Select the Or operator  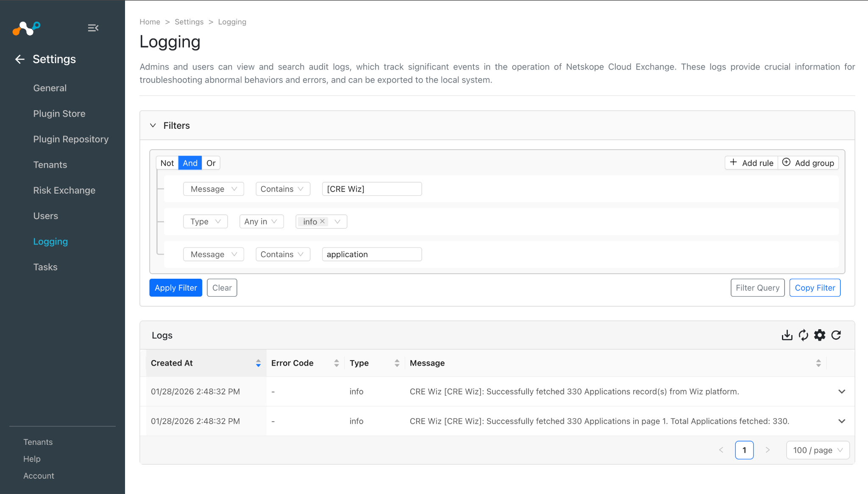coord(211,163)
